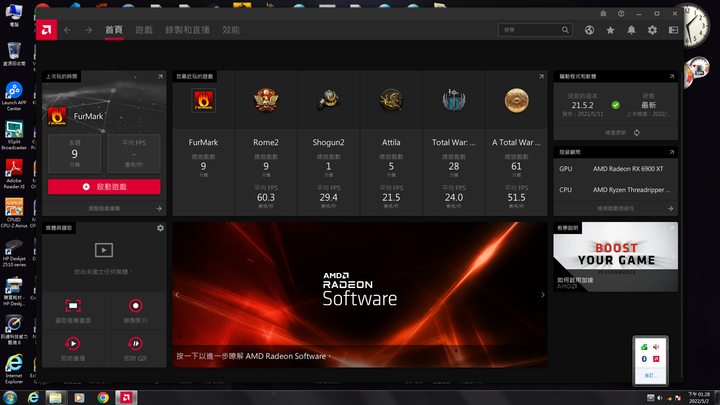Select the FurMark game icon in recent games
The height and width of the screenshot is (405, 720).
click(x=203, y=101)
